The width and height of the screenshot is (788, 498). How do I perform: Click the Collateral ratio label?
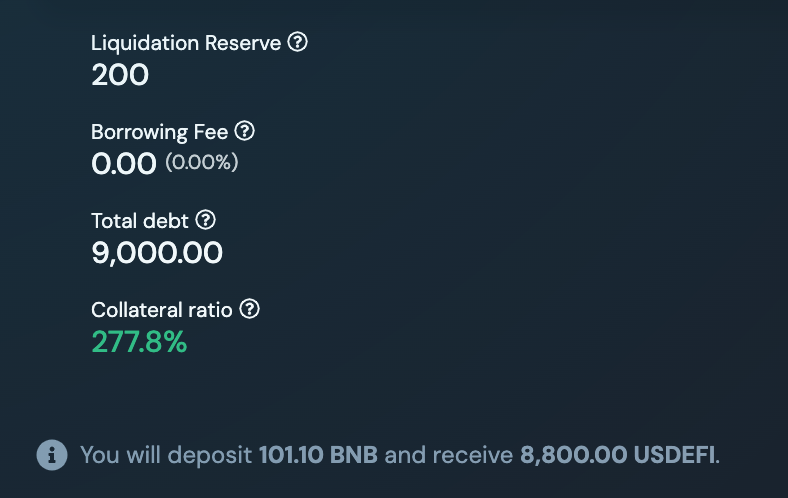pyautogui.click(x=162, y=310)
